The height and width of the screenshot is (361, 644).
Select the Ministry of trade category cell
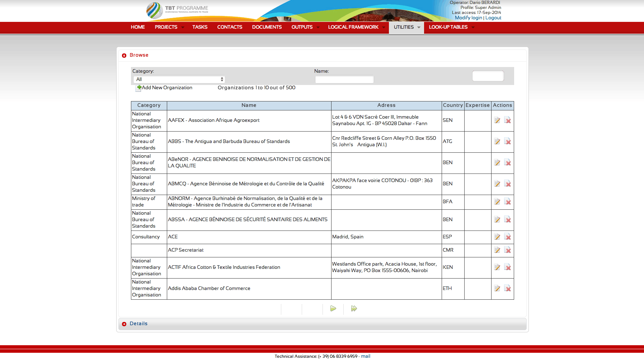(149, 202)
